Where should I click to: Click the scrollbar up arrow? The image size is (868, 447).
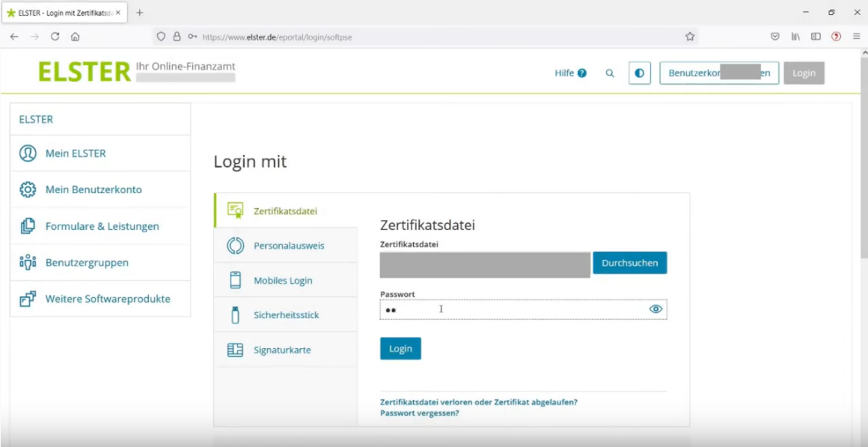(864, 52)
